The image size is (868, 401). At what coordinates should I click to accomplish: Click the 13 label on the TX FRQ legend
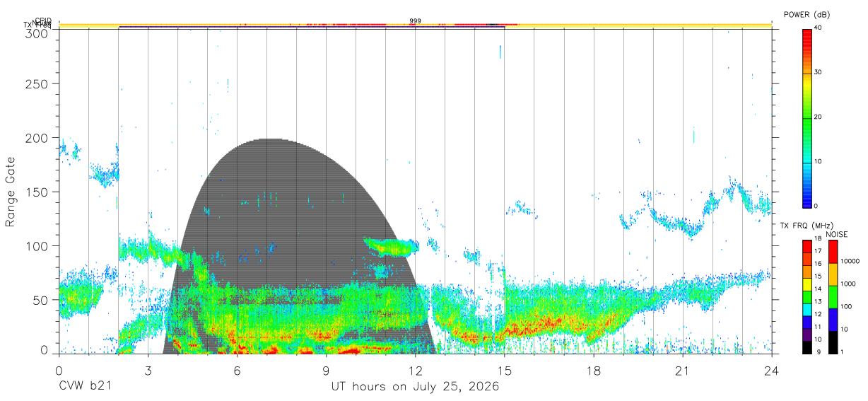click(818, 301)
